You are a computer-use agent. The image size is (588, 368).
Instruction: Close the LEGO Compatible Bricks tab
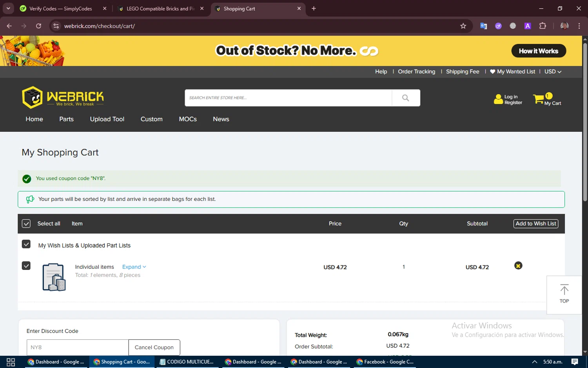click(x=202, y=9)
